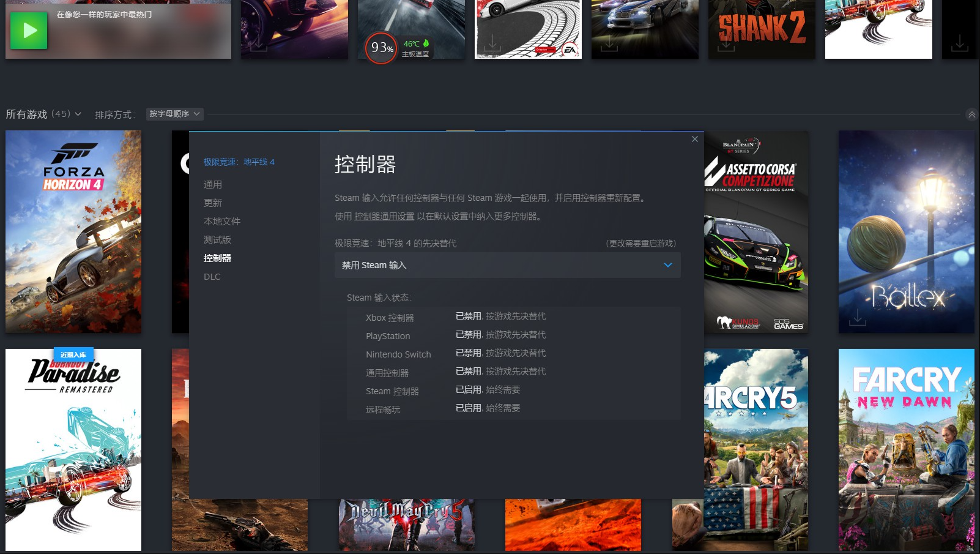
Task: Open the 禁用 Steam 输入 override dropdown
Action: click(507, 265)
